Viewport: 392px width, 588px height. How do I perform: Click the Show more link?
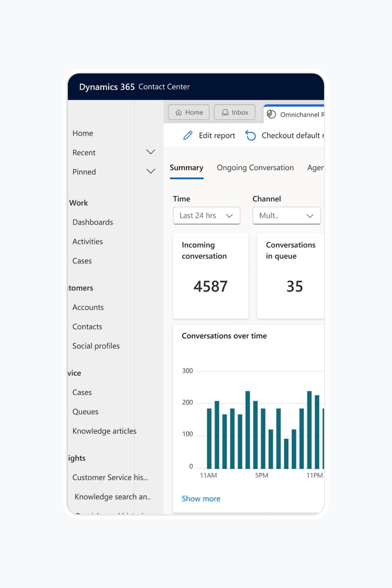(x=201, y=499)
